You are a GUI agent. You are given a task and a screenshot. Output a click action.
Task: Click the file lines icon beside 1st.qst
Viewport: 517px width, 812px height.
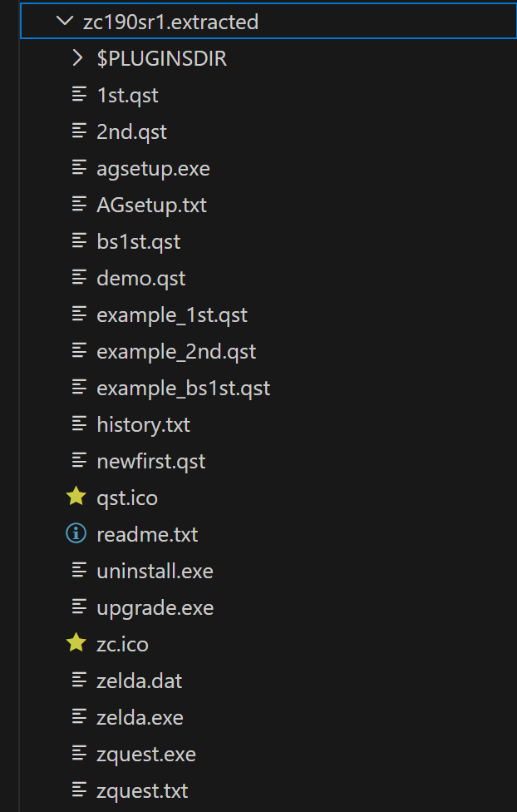[79, 94]
